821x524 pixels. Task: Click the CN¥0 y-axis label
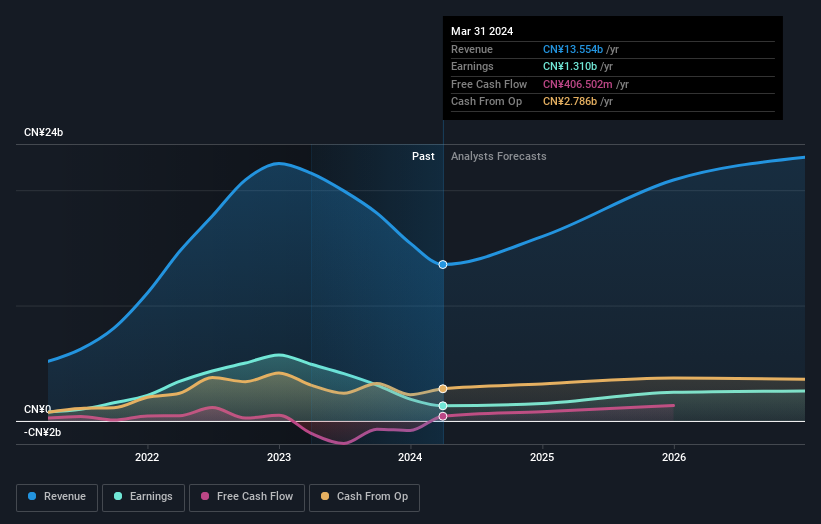tap(38, 409)
